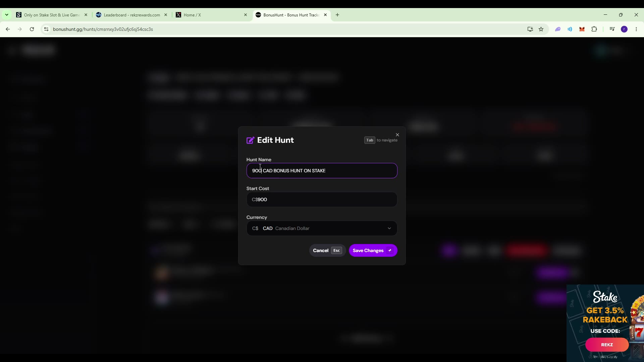This screenshot has height=362, width=644.
Task: Cancel editing the hunt
Action: 327,250
